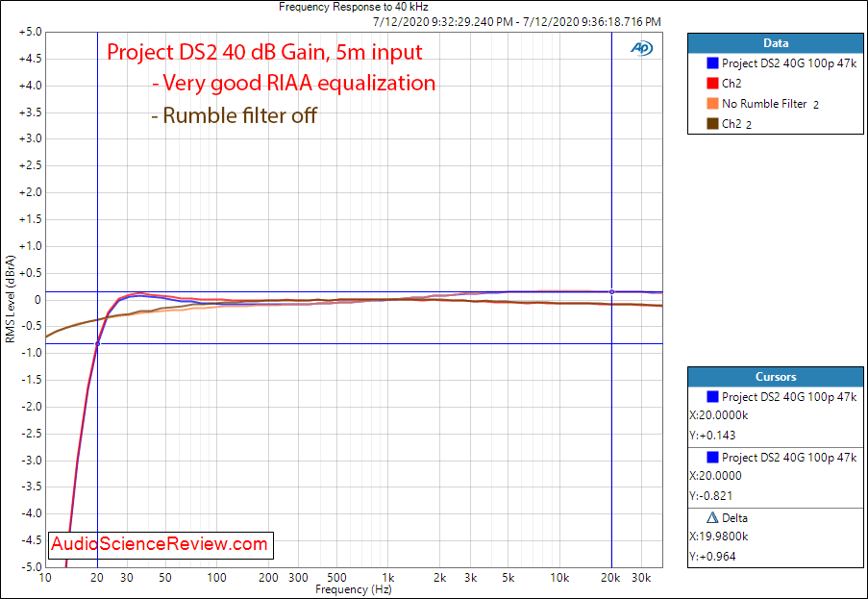Click the 'Rumble filter off' annotation text
Screen dimensions: 868x599
click(x=235, y=115)
